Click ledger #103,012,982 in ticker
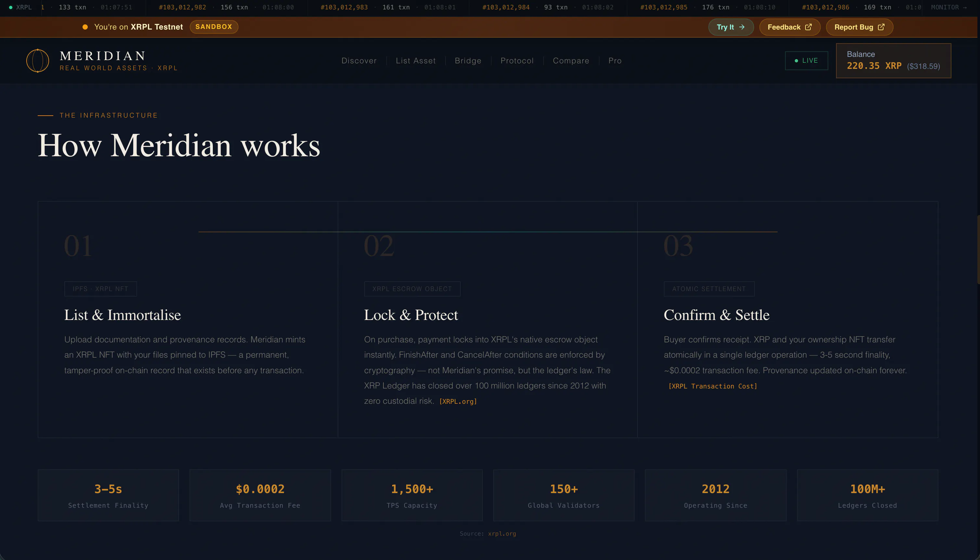 (x=182, y=7)
